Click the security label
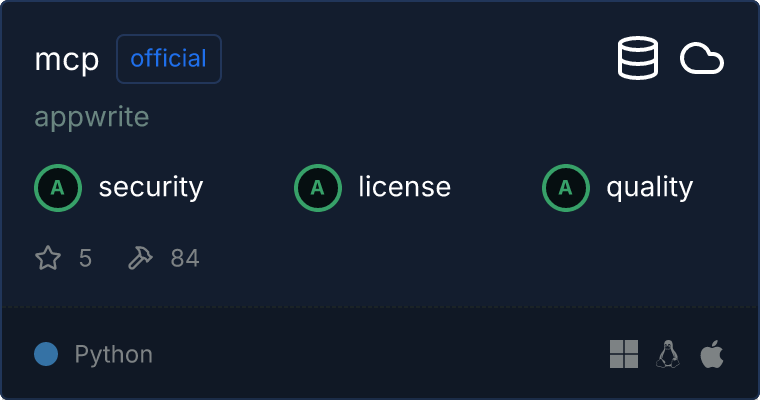This screenshot has width=760, height=400. pyautogui.click(x=151, y=187)
